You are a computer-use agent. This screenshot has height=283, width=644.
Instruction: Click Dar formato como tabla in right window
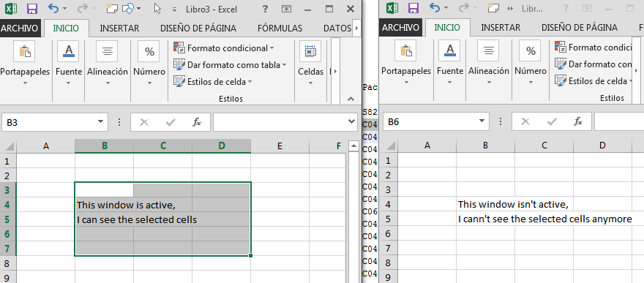[594, 64]
